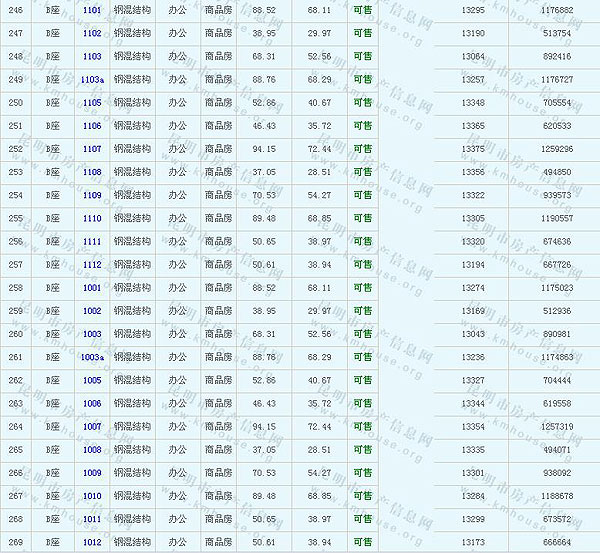This screenshot has height=553, width=600.
Task: Click 可售 status in row 257
Action: 362,265
